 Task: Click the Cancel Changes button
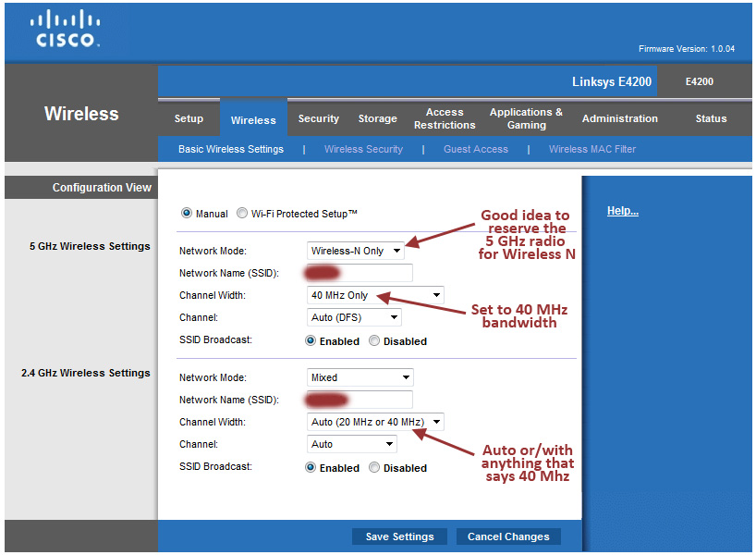(508, 536)
